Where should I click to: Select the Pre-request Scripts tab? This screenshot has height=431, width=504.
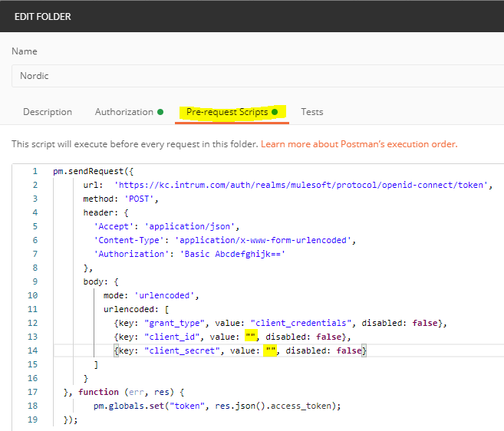(x=227, y=112)
